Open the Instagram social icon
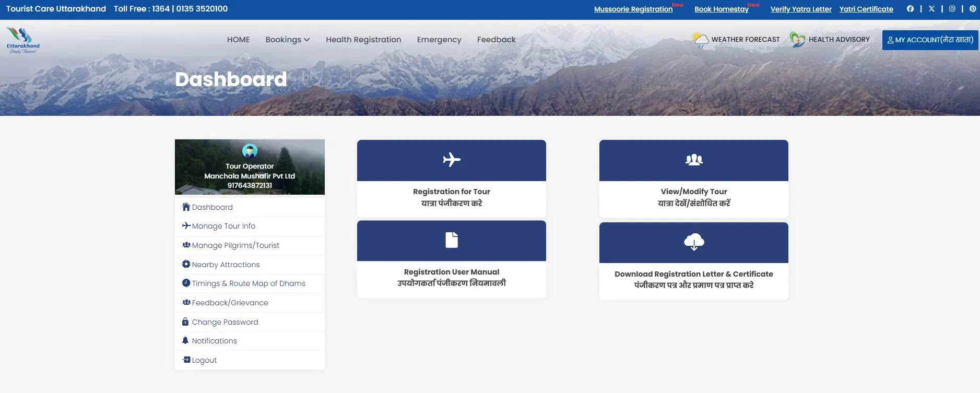The width and height of the screenshot is (980, 393). (x=952, y=9)
